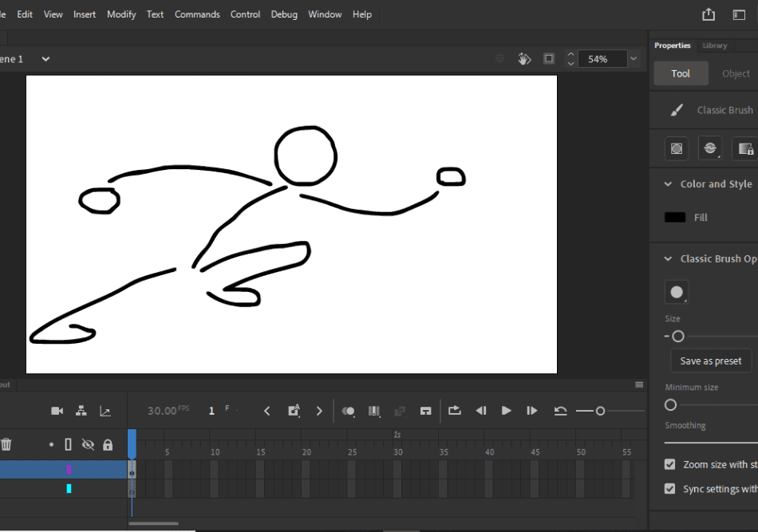
Task: Click the Quick Share and publish icon
Action: click(709, 14)
